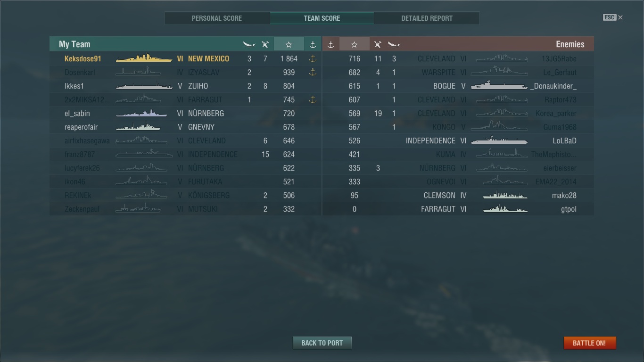
Task: Click Bogue carrier silhouette of _Donaukinder_
Action: [x=499, y=86]
